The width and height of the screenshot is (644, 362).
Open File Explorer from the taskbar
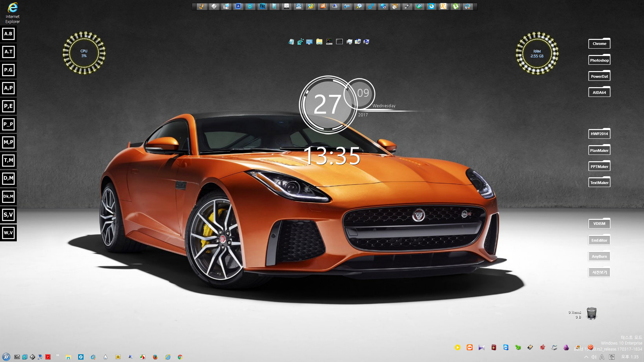(x=68, y=357)
